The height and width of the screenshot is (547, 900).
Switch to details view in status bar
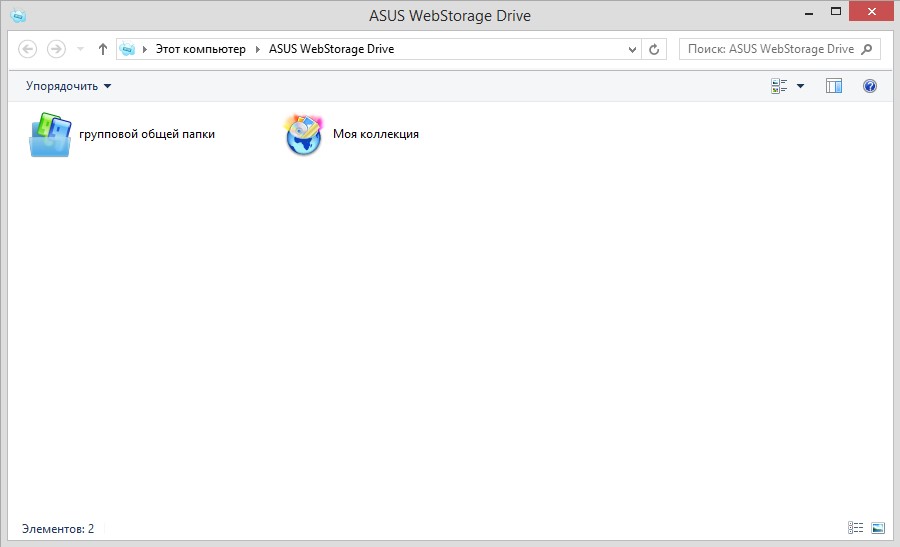[855, 528]
